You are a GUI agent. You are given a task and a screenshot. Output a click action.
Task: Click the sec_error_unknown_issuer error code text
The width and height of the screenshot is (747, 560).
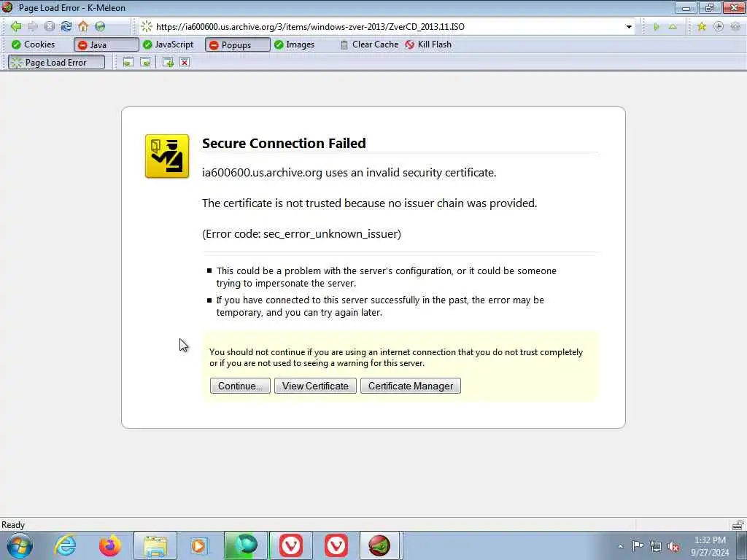pyautogui.click(x=301, y=234)
